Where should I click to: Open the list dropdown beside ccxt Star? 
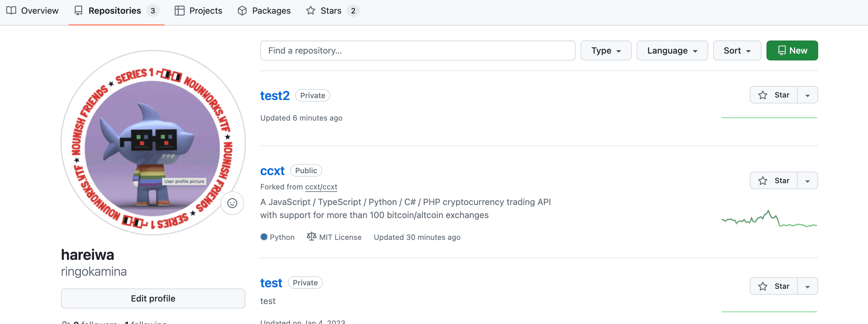pyautogui.click(x=807, y=181)
